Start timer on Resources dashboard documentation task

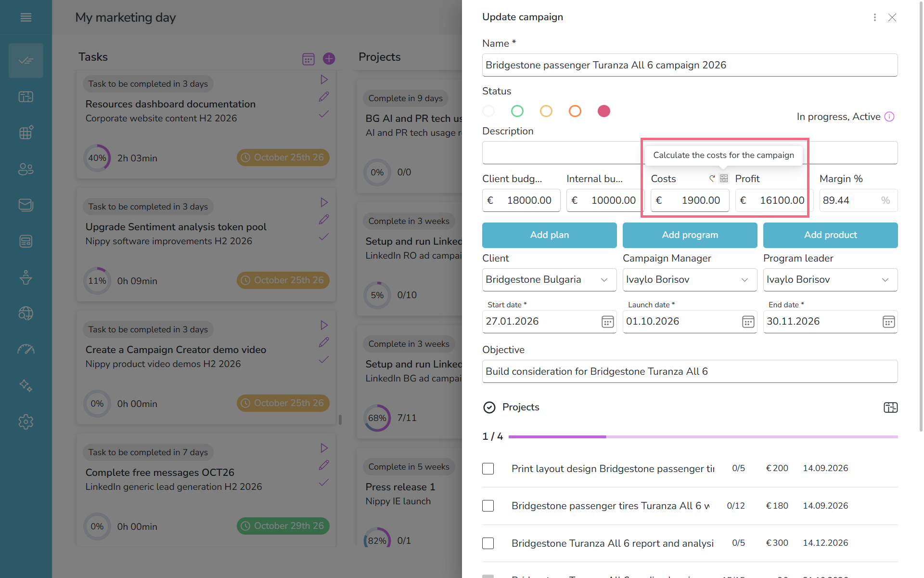tap(324, 79)
